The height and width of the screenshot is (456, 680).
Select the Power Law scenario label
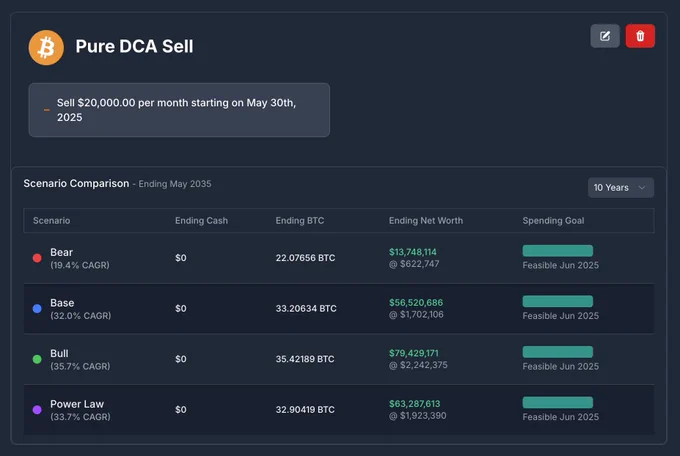(x=77, y=404)
